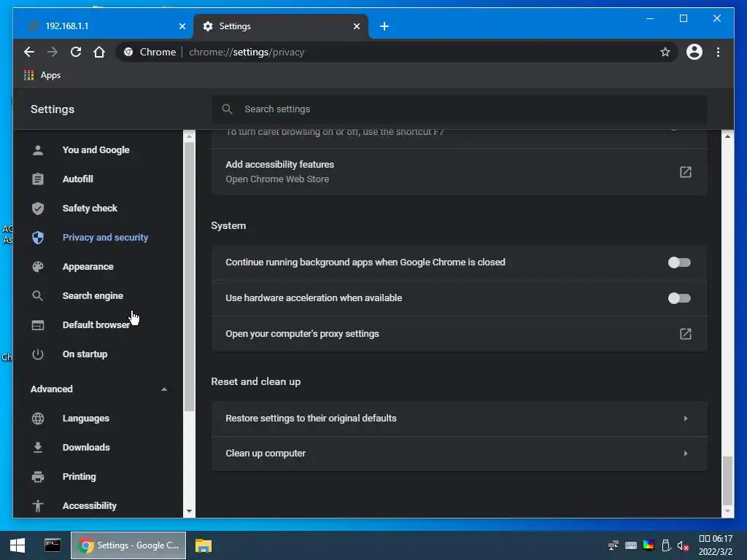Click the palette icon next to Appearance

tap(38, 267)
